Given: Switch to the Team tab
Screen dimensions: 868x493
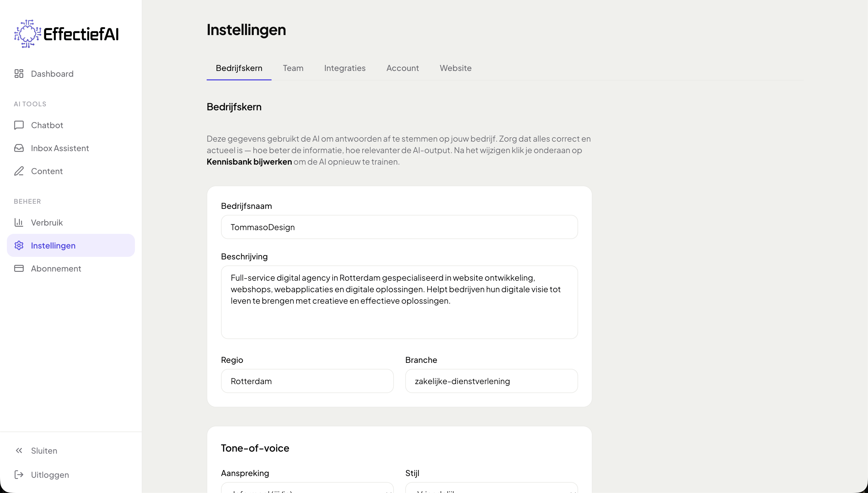Looking at the screenshot, I should [293, 68].
